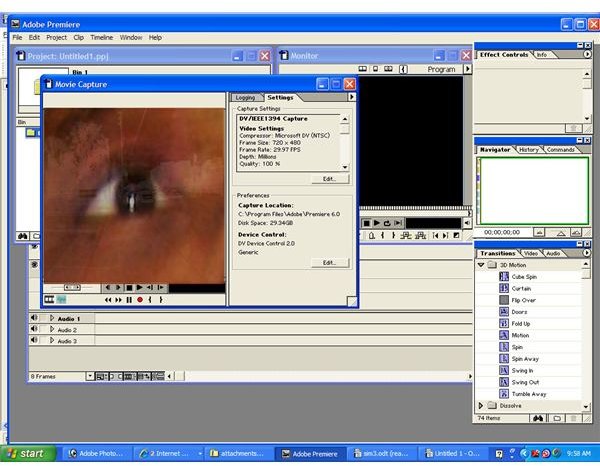The width and height of the screenshot is (600, 466).
Task: Click the Extract button in Monitor
Action: click(x=421, y=236)
